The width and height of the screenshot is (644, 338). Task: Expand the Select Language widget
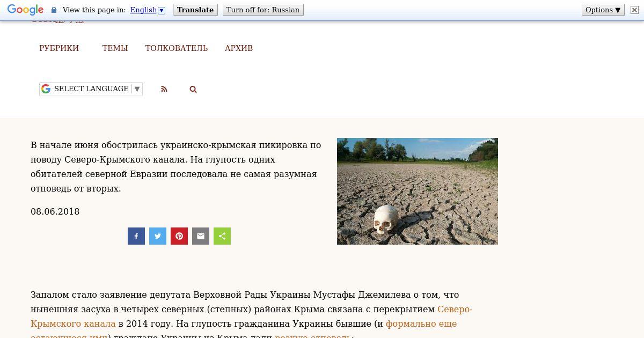(91, 89)
